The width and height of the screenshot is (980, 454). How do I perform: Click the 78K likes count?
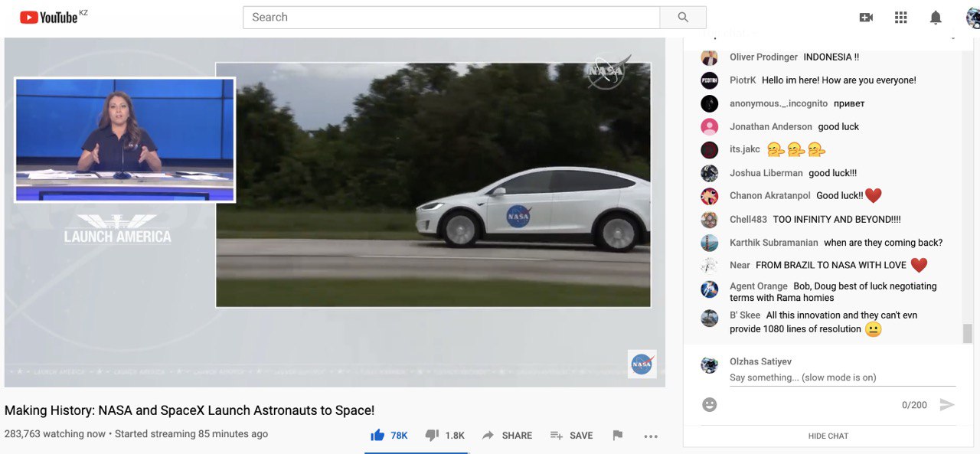(x=399, y=436)
